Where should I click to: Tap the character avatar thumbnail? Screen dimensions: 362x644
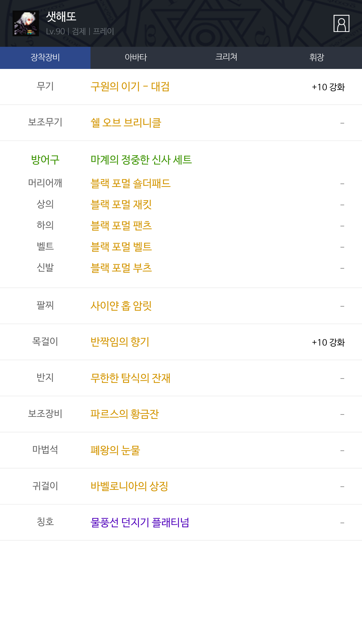26,23
